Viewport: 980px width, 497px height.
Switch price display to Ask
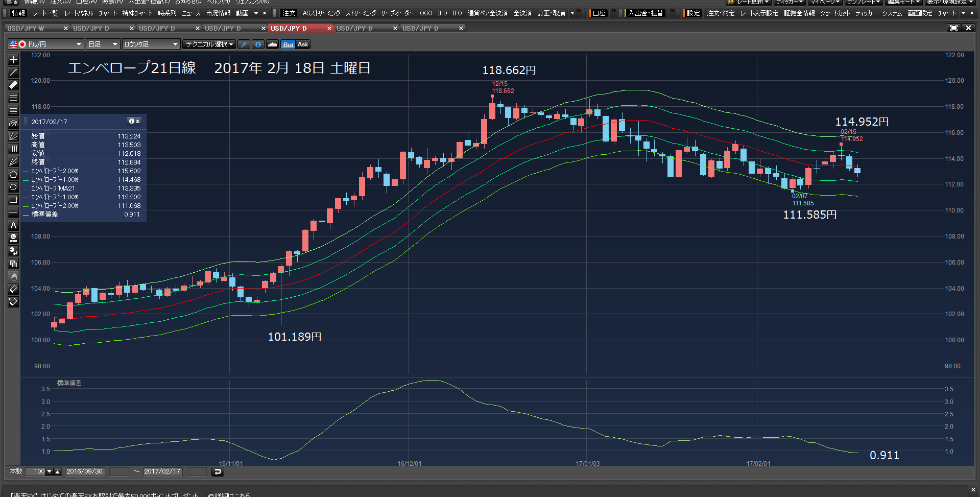tap(303, 44)
